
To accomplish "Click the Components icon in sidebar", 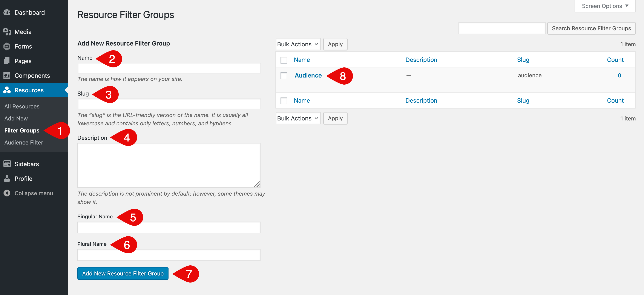I will [7, 75].
